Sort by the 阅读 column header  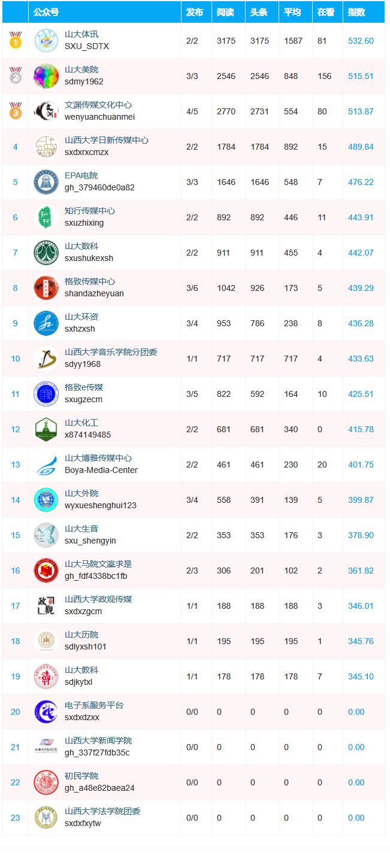225,12
